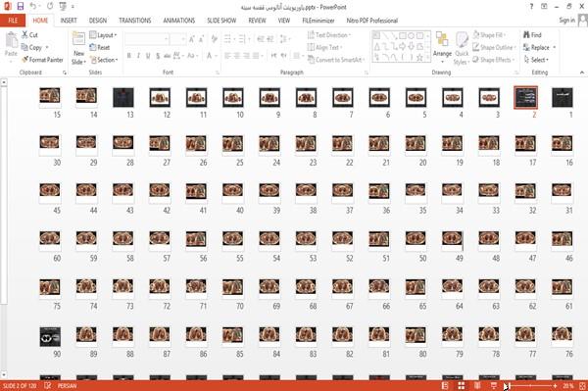Switch to the INSERT tab
The image size is (588, 391).
point(69,21)
